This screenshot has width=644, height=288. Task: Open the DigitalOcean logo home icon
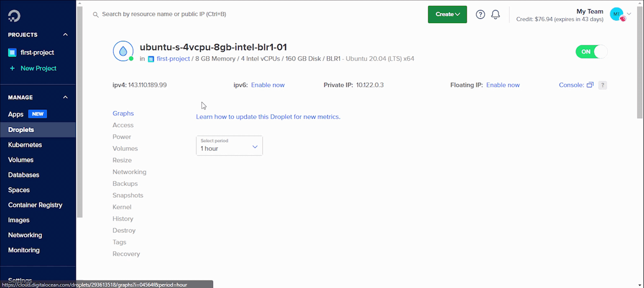(14, 16)
